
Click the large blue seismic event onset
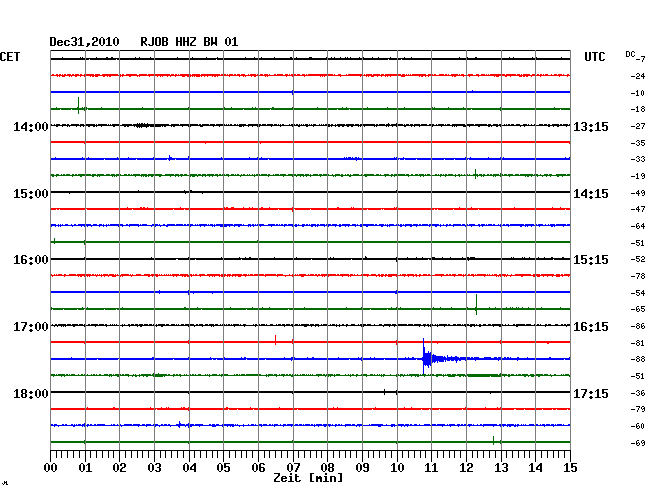pyautogui.click(x=424, y=357)
